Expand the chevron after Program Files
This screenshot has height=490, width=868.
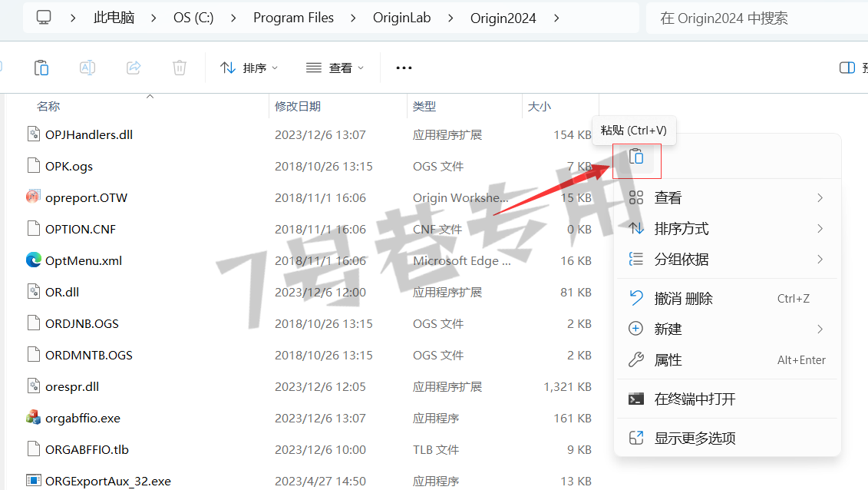click(x=353, y=18)
